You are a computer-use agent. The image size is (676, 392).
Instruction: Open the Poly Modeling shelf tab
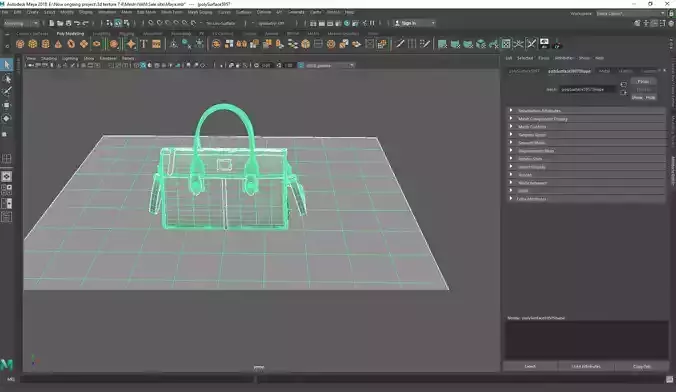pyautogui.click(x=70, y=34)
